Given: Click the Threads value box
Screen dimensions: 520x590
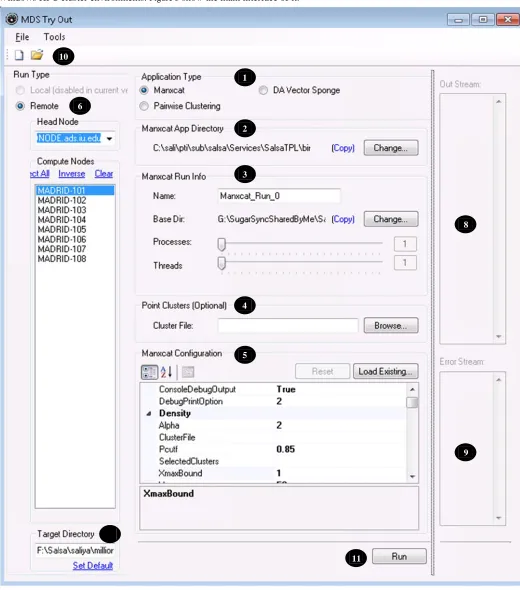Looking at the screenshot, I should 405,263.
